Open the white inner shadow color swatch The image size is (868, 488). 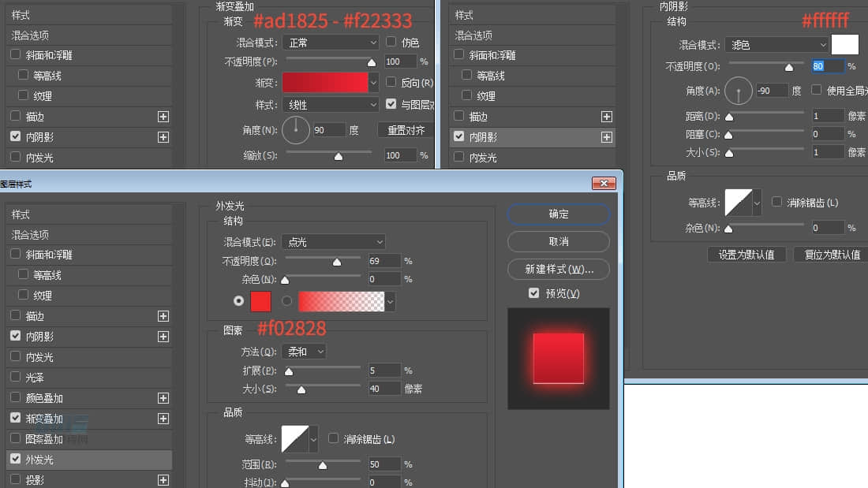pyautogui.click(x=845, y=44)
